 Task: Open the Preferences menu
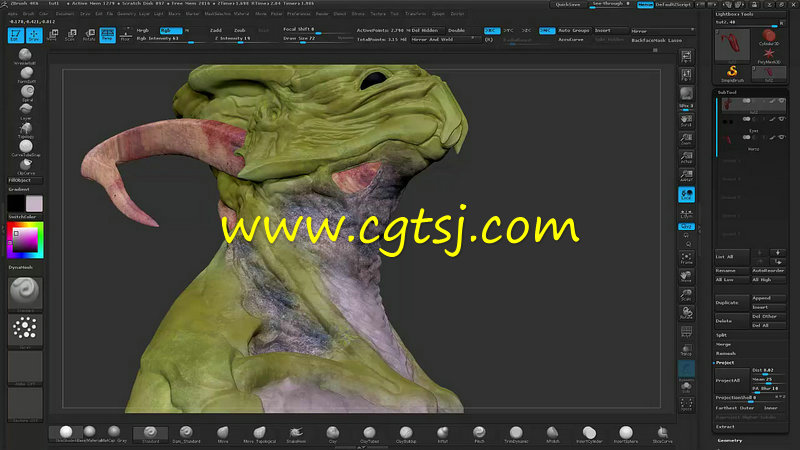[x=299, y=14]
